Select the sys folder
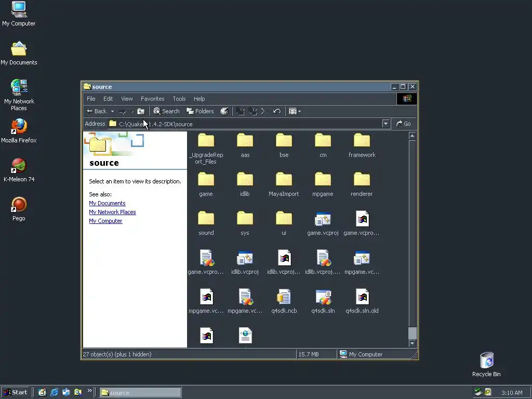 [x=245, y=224]
